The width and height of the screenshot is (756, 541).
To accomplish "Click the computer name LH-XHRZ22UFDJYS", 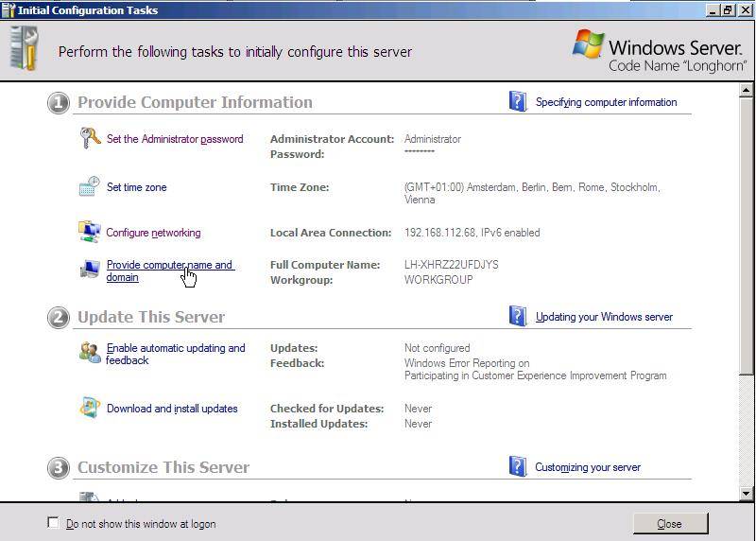I will pyautogui.click(x=452, y=265).
